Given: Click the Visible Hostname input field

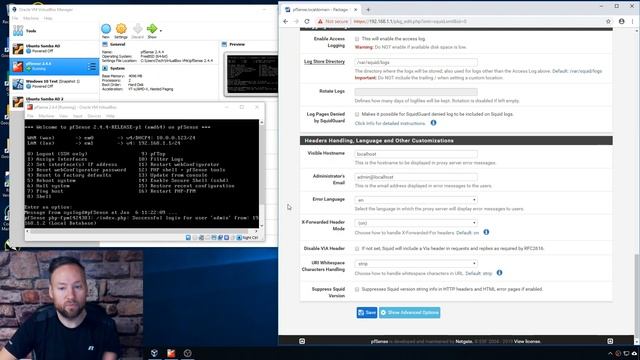Looking at the screenshot, I should click(x=416, y=154).
